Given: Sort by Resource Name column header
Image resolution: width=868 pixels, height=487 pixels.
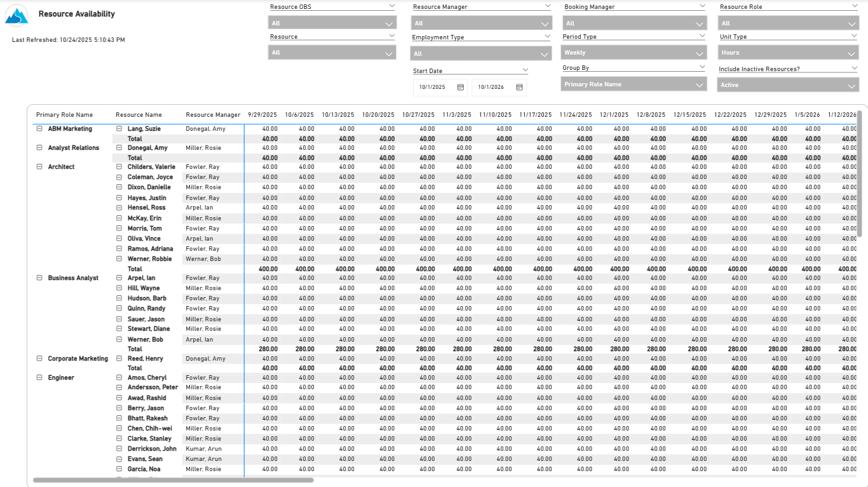Looking at the screenshot, I should click(x=139, y=115).
